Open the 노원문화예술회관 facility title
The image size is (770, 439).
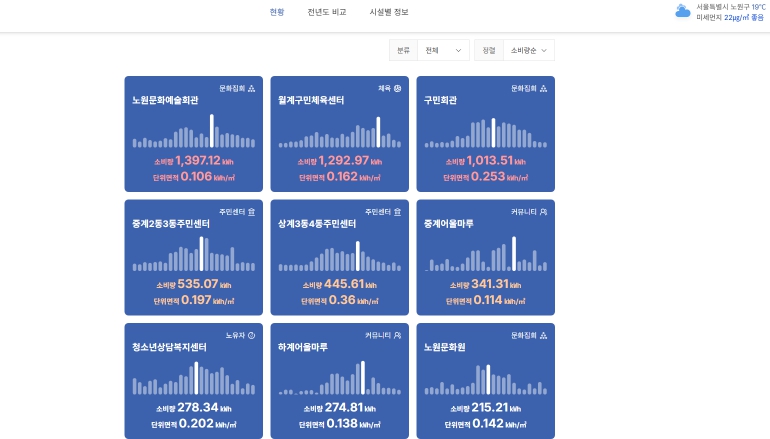165,100
